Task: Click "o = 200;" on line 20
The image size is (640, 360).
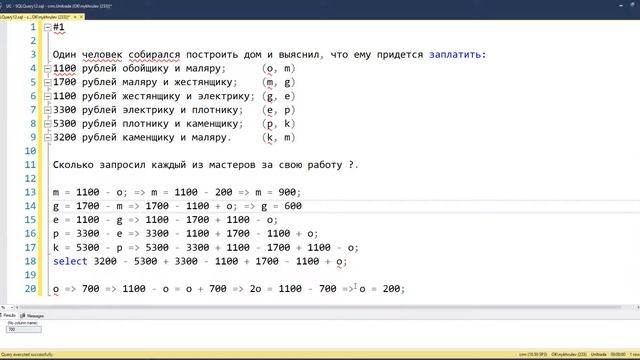Action: [382, 289]
